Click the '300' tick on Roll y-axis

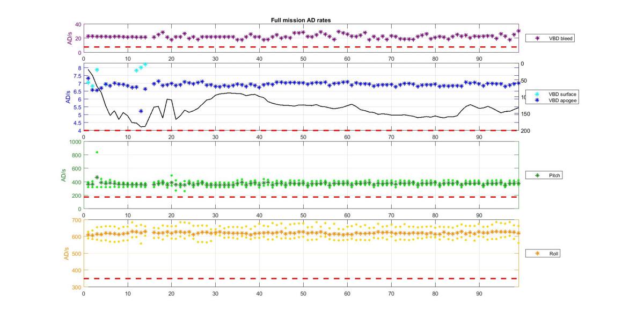coord(76,287)
